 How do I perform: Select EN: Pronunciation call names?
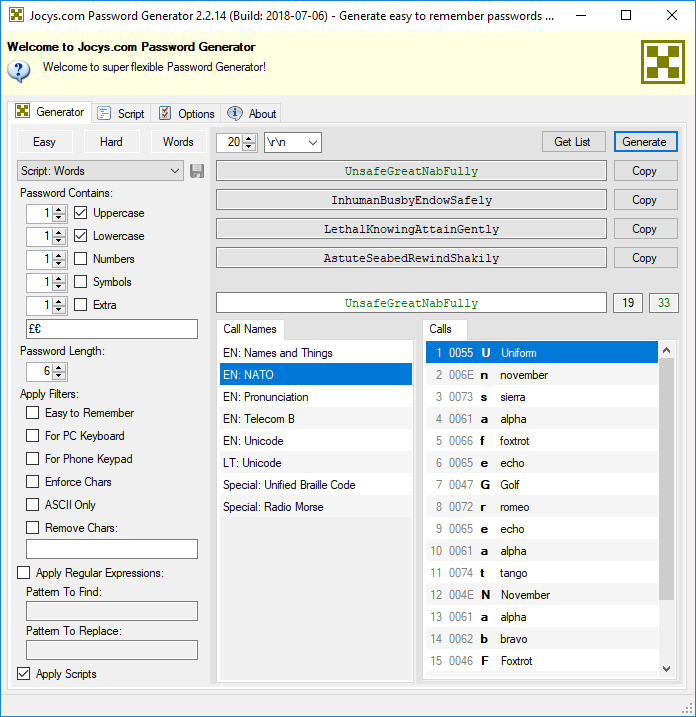coord(316,396)
